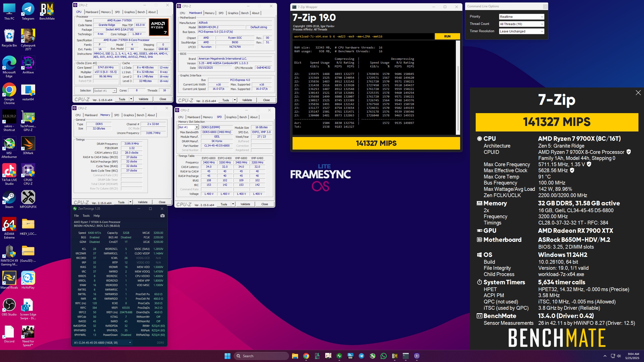Select the sekiro shortcut desktop icon
Image resolution: width=644 pixels, height=362 pixels.
coord(9,121)
